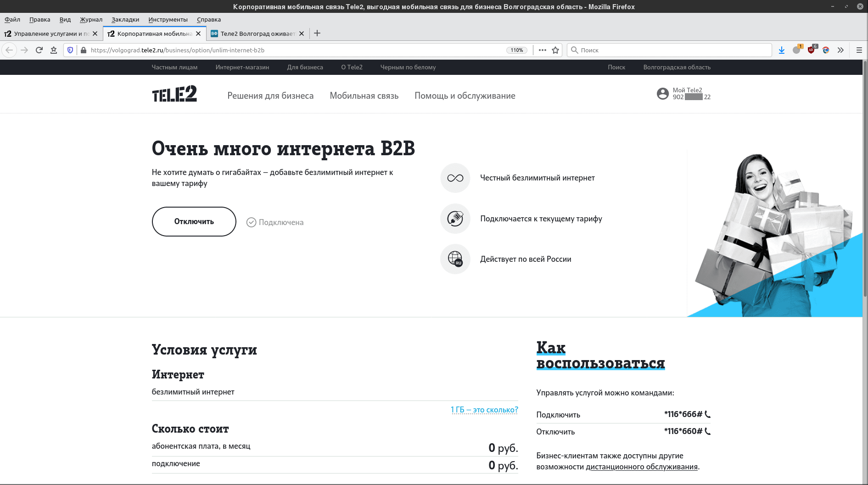Open the Вид menu
868x485 pixels.
(x=65, y=19)
